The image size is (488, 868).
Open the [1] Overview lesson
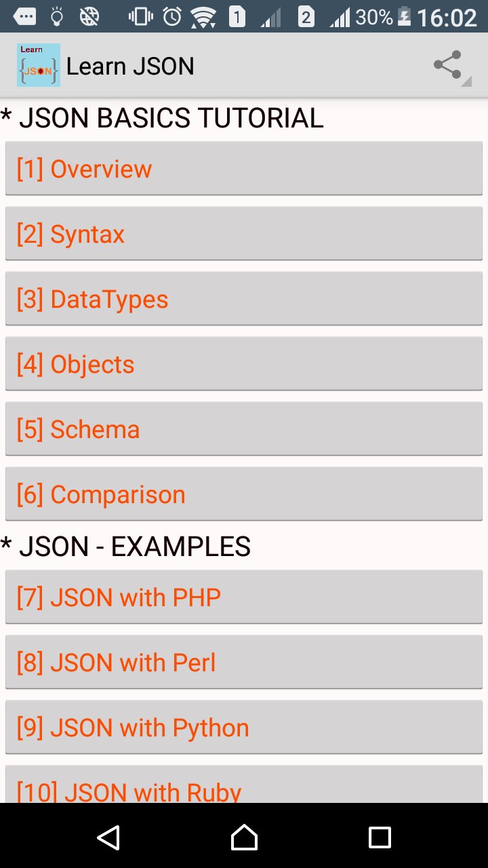(x=244, y=169)
